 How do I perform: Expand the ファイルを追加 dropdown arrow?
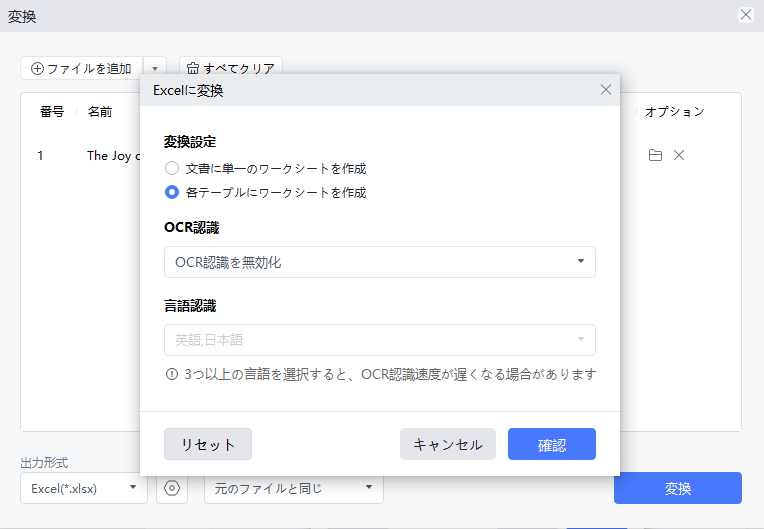click(155, 68)
